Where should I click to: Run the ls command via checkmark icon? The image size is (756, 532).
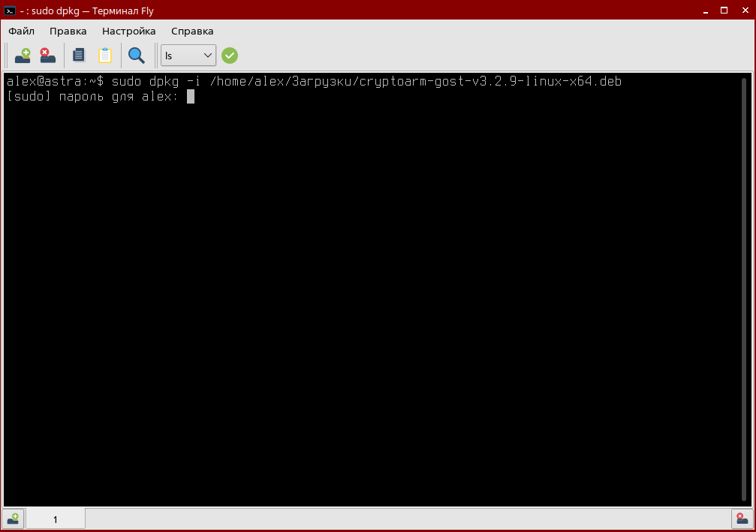click(229, 55)
